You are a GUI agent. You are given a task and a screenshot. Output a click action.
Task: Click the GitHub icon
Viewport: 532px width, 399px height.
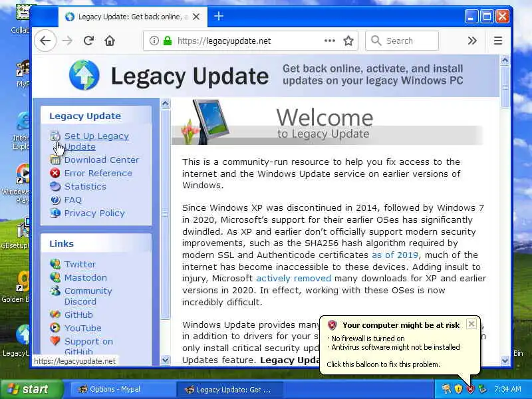click(55, 315)
